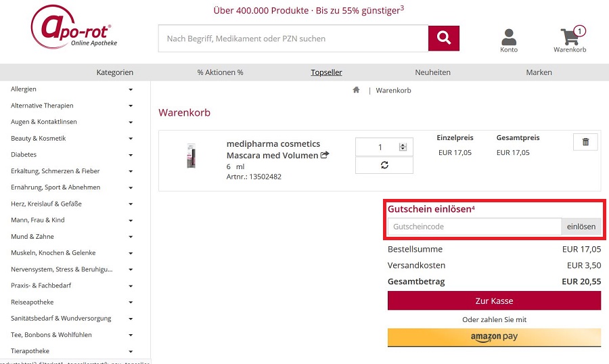Adjust quantity using the stepper arrows

[403, 147]
